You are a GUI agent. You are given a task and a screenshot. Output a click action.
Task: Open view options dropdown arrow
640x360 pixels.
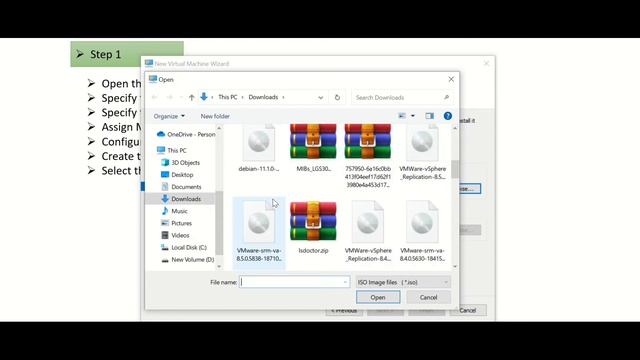(x=413, y=116)
